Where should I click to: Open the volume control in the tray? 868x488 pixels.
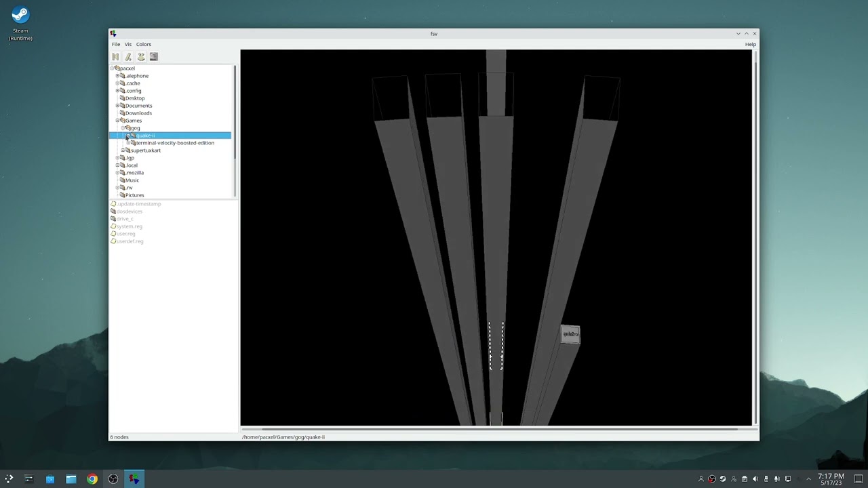[x=755, y=479]
